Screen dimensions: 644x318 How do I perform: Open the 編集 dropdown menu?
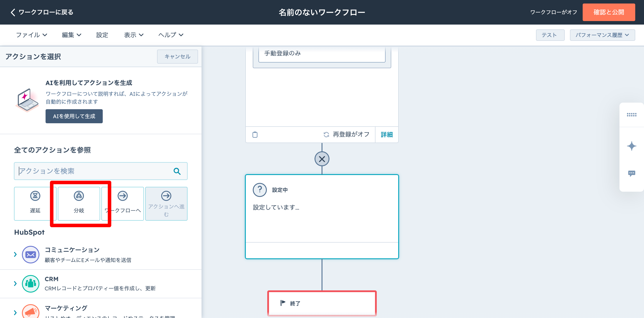click(x=71, y=35)
